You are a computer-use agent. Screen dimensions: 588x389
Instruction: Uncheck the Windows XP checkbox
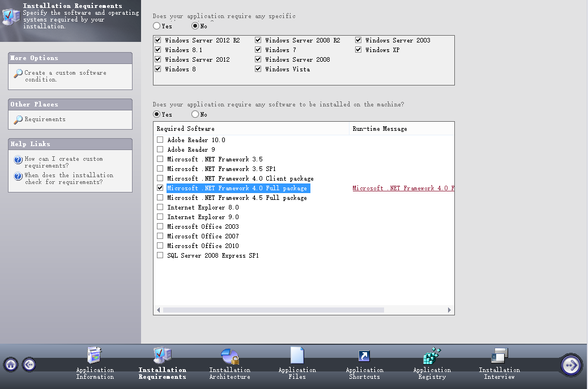coord(358,49)
